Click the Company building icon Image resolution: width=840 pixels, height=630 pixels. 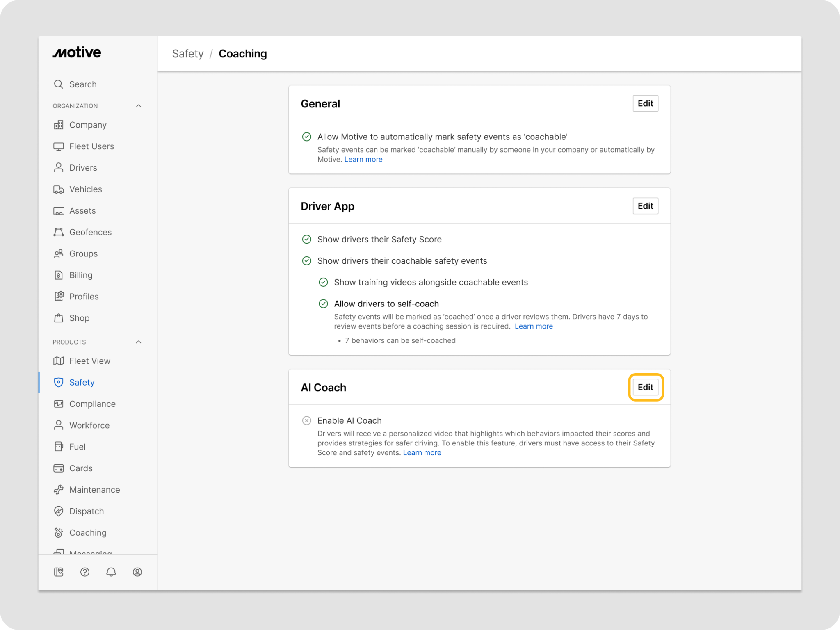coord(59,125)
